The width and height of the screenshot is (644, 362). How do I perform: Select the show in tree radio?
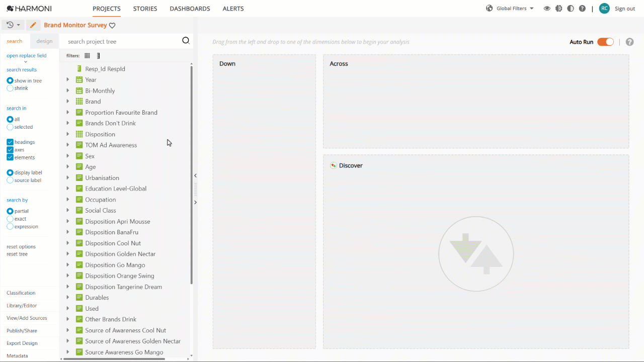click(x=10, y=80)
